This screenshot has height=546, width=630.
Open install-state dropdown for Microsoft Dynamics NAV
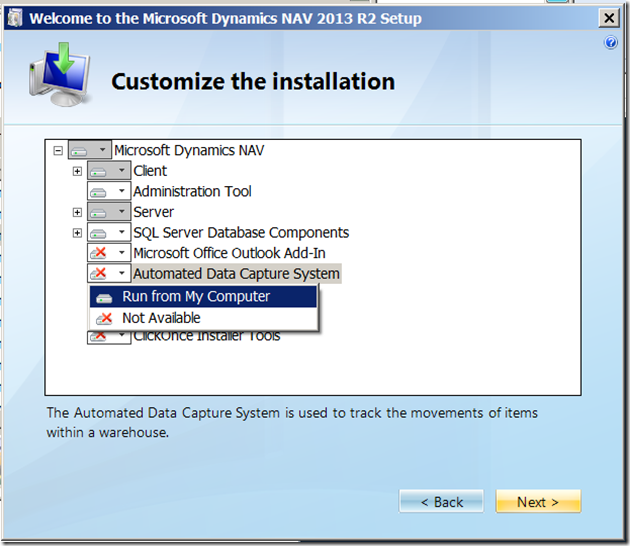[x=90, y=150]
